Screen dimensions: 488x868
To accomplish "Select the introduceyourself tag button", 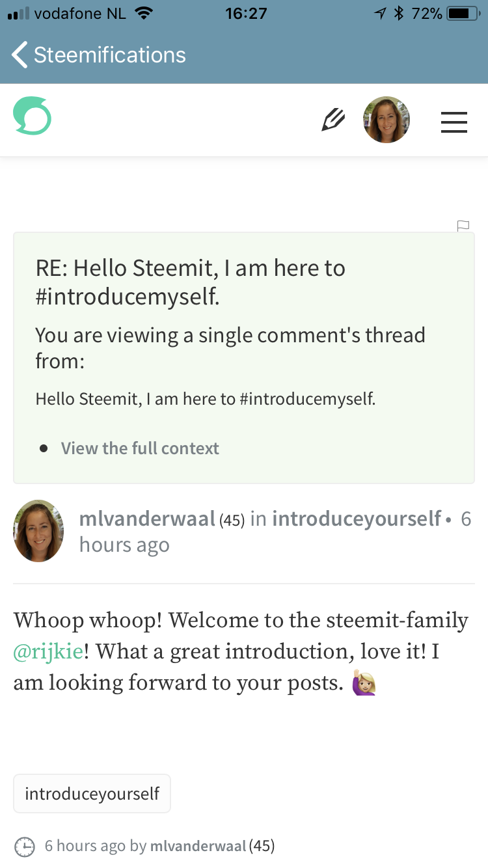I will [92, 794].
